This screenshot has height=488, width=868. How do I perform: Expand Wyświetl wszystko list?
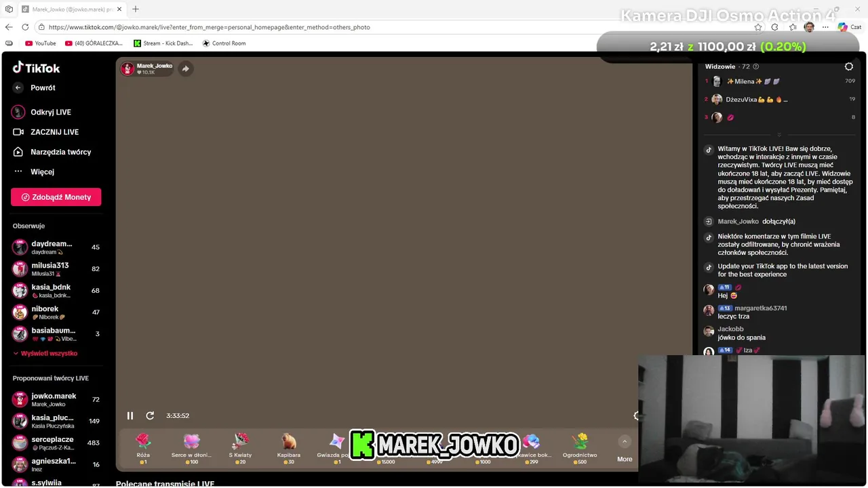coord(45,353)
